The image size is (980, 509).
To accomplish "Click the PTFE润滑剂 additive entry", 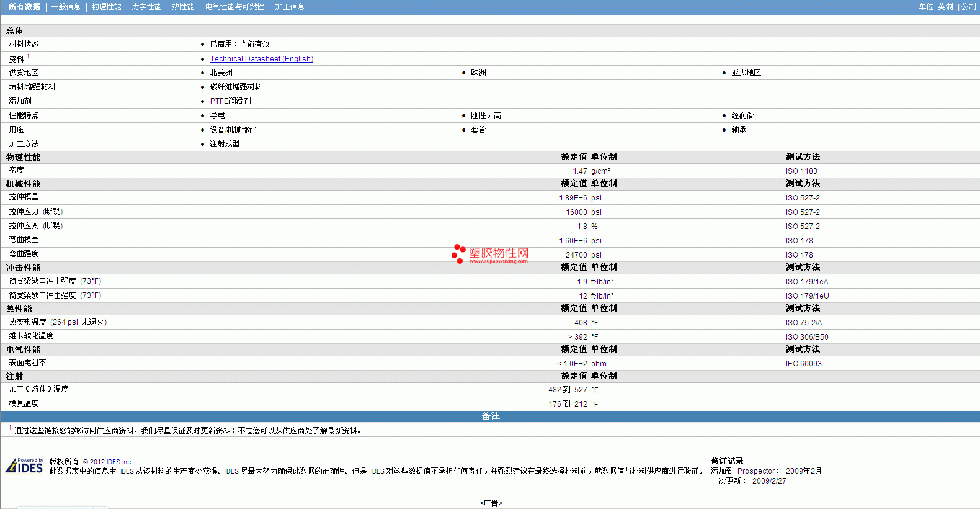I will [x=230, y=101].
